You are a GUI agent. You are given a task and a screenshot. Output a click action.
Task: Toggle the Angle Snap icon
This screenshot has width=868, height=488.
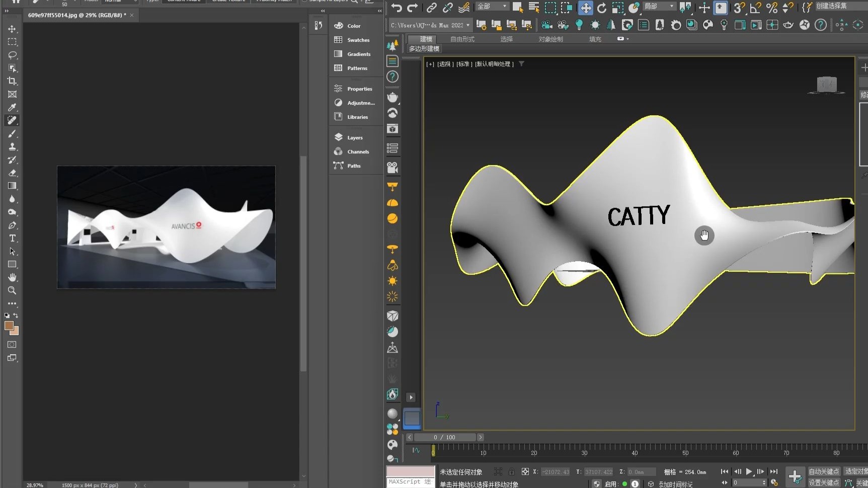tap(755, 8)
